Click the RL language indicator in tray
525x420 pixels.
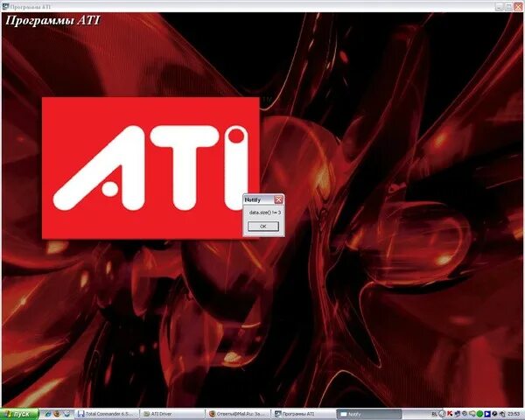[x=434, y=414]
